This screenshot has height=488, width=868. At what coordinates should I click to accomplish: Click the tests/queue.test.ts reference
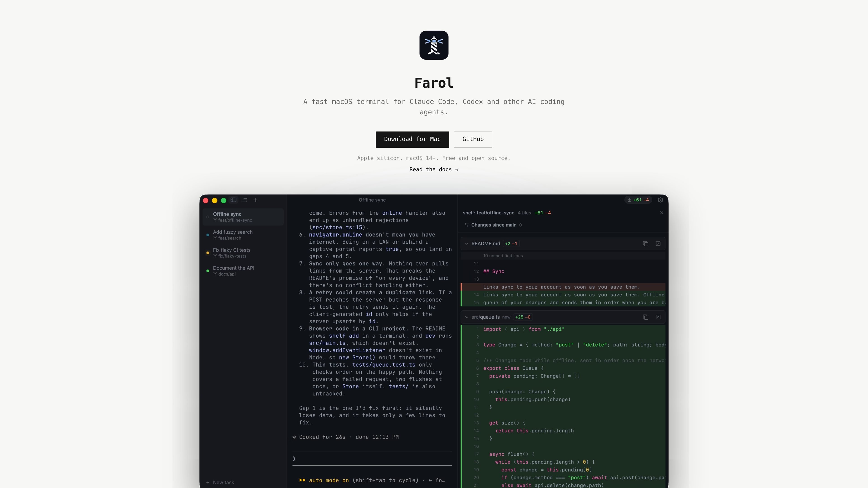click(x=383, y=365)
